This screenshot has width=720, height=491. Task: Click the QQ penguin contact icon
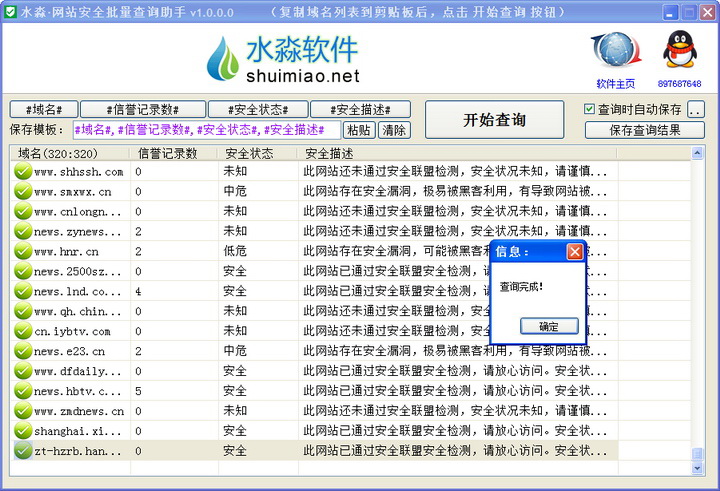[x=680, y=49]
